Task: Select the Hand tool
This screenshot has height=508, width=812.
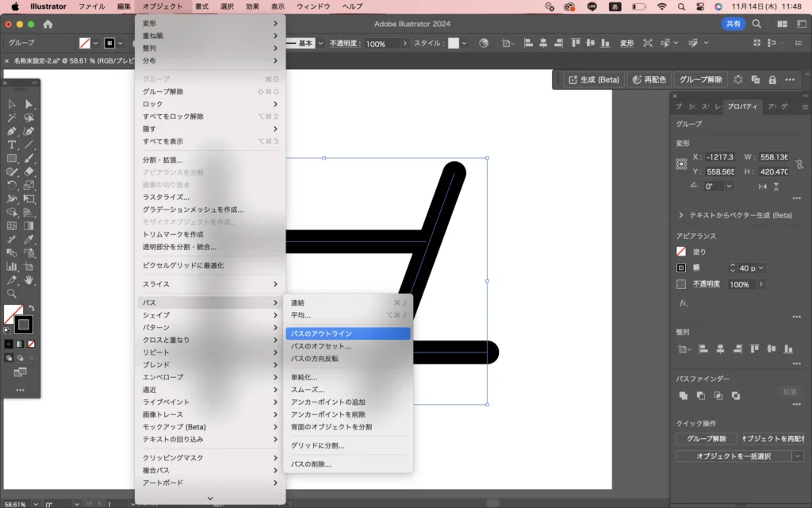Action: click(x=29, y=280)
